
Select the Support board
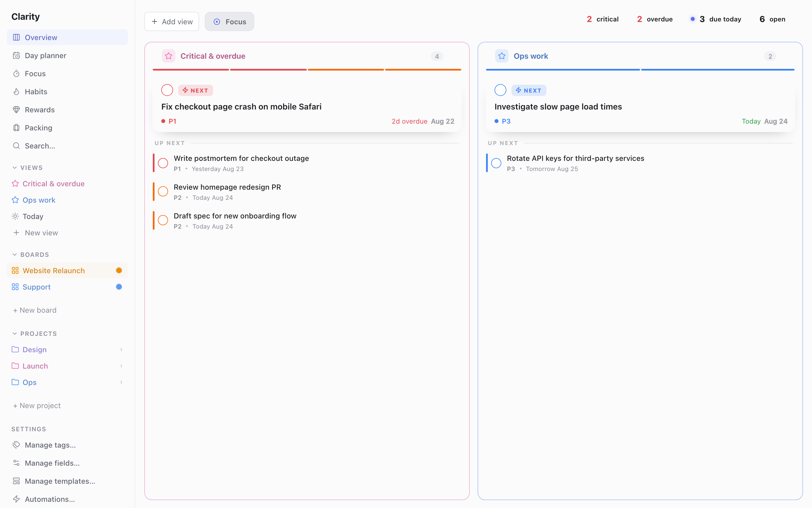67,287
